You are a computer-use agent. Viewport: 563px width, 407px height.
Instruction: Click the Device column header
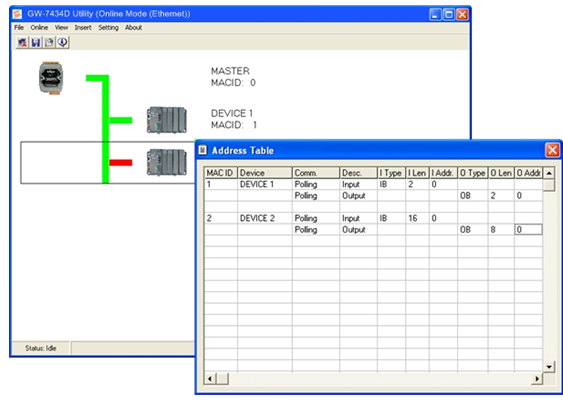point(265,173)
